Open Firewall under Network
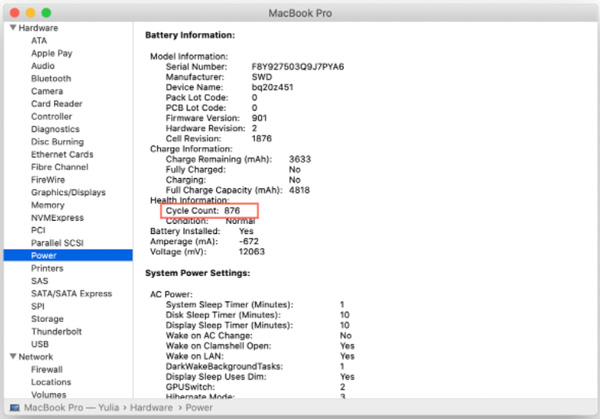Image resolution: width=600 pixels, height=419 pixels. pos(47,369)
